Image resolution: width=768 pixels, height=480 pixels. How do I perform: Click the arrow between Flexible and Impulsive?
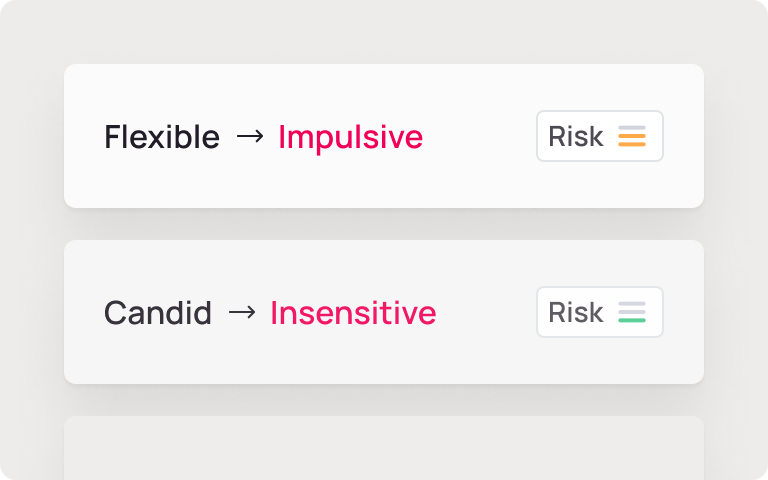249,137
